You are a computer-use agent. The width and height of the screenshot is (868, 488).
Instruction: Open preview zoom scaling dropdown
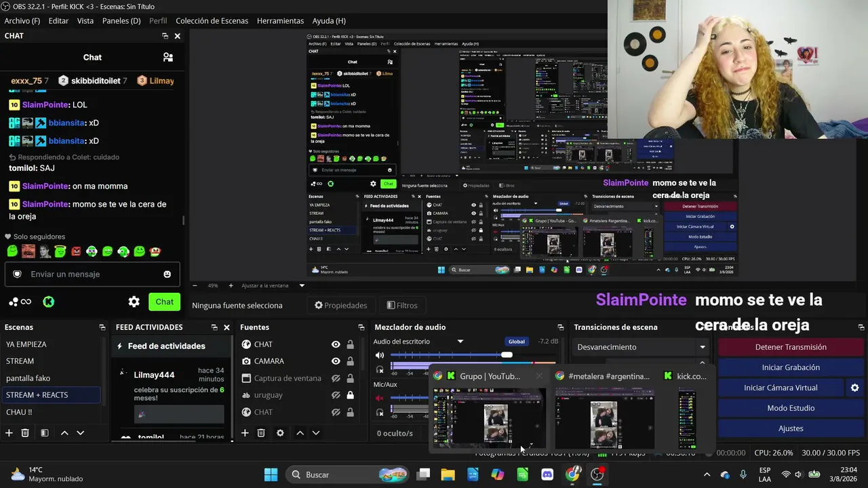pos(302,285)
